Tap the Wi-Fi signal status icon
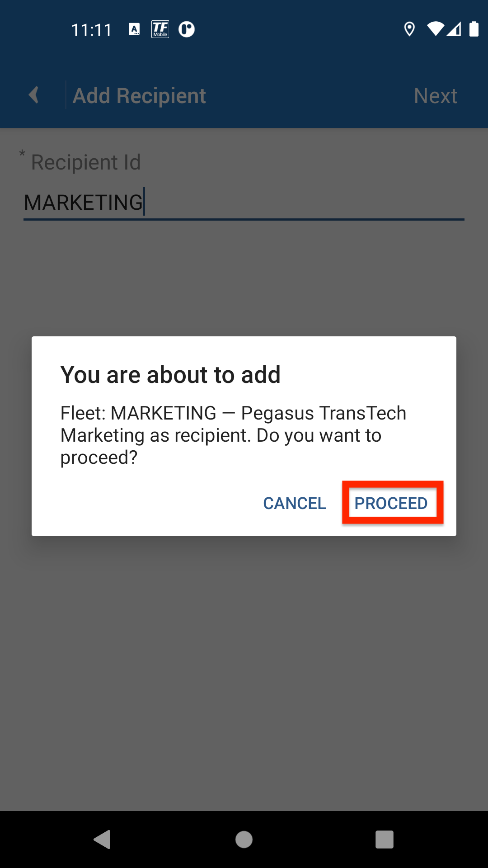 [435, 29]
